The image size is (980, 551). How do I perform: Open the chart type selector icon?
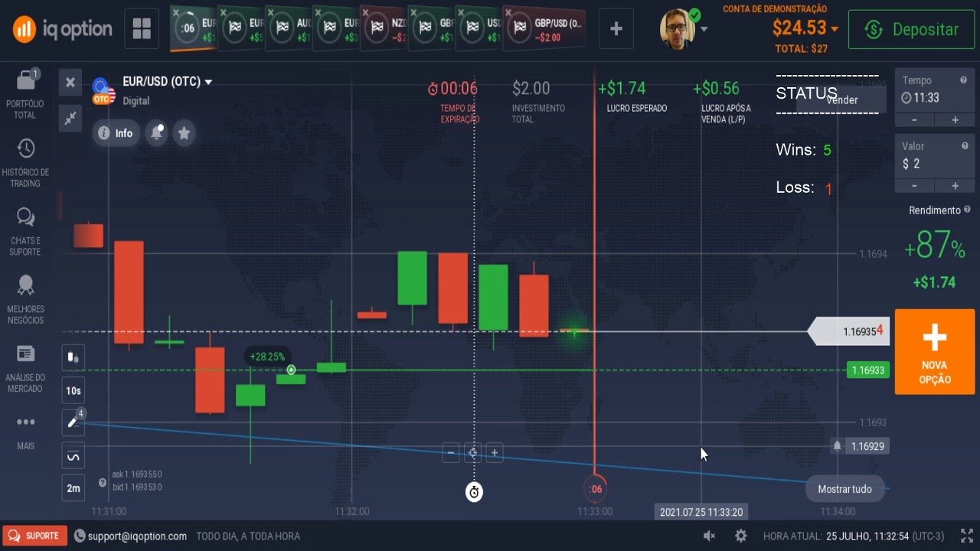pos(73,357)
